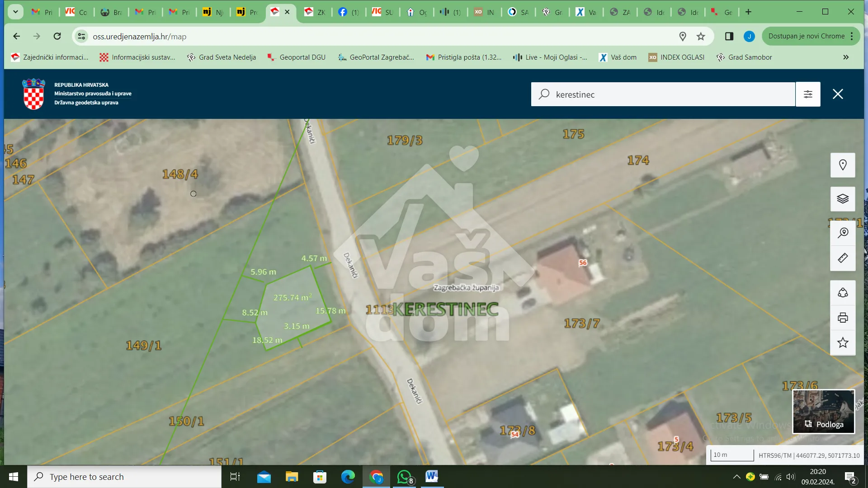Open the Grad Samobor bookmark

point(744,57)
